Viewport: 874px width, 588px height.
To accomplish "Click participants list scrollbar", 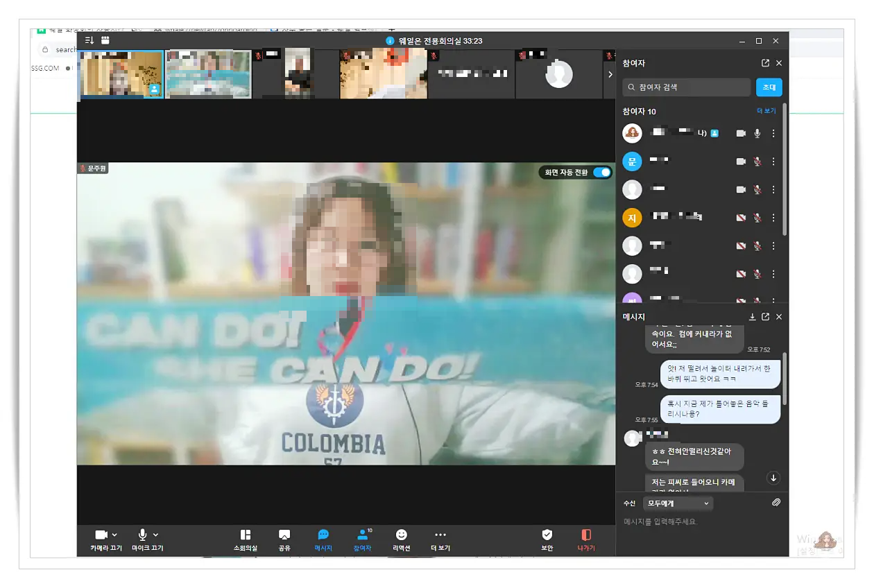I will pyautogui.click(x=785, y=170).
